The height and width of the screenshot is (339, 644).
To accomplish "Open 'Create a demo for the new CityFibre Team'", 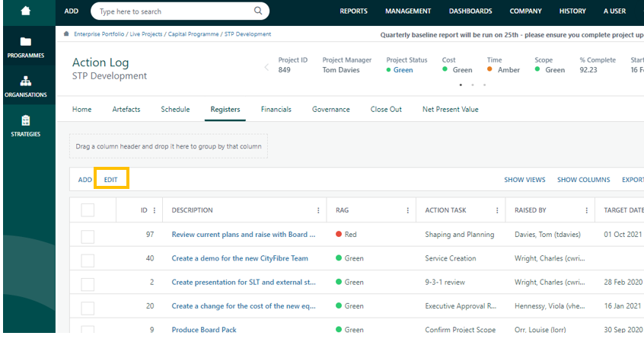I will pyautogui.click(x=240, y=258).
